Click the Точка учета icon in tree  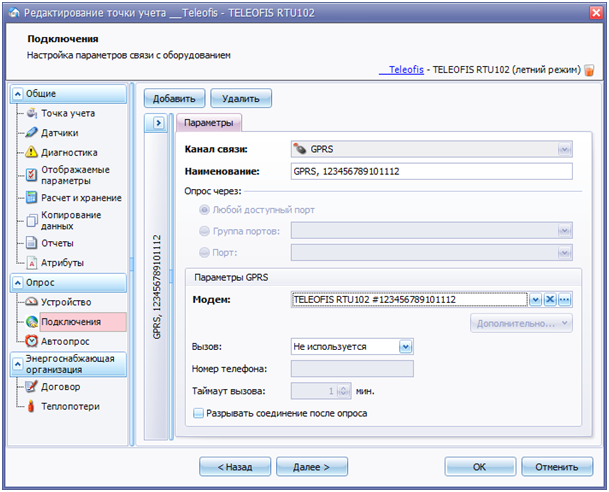coord(32,113)
